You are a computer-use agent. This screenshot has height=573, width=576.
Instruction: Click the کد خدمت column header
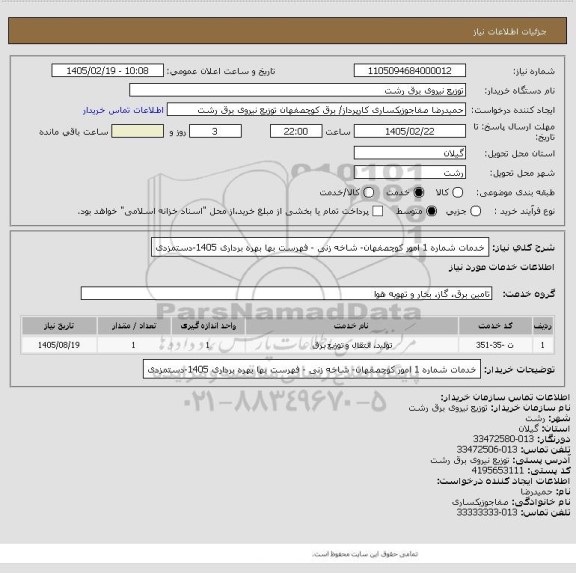(495, 326)
